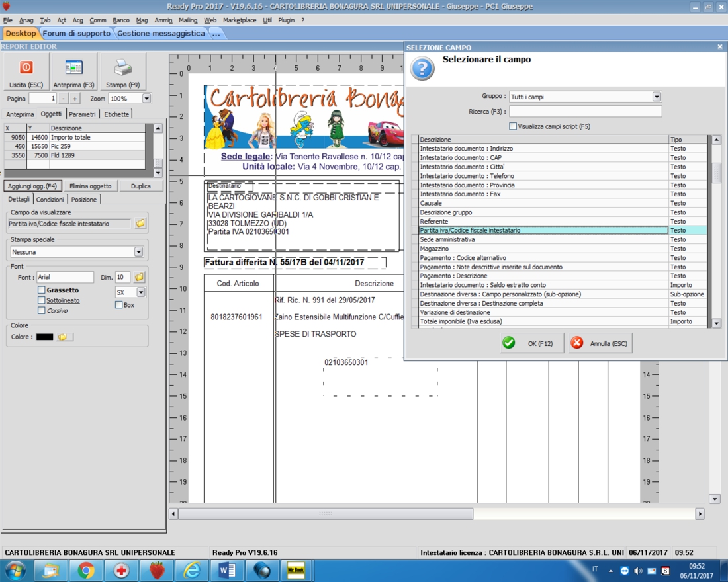Launch Google Chrome from taskbar
728x582 pixels.
(x=86, y=570)
